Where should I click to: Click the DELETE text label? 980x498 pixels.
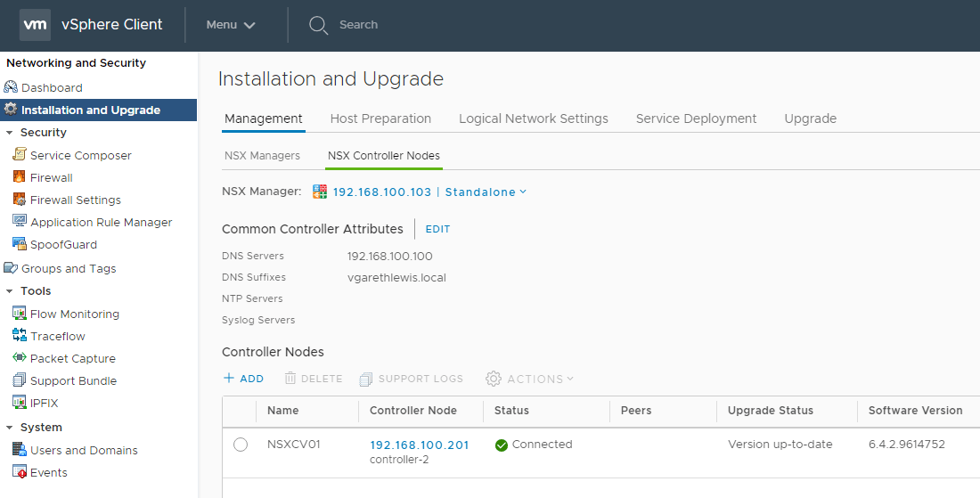[x=322, y=379]
